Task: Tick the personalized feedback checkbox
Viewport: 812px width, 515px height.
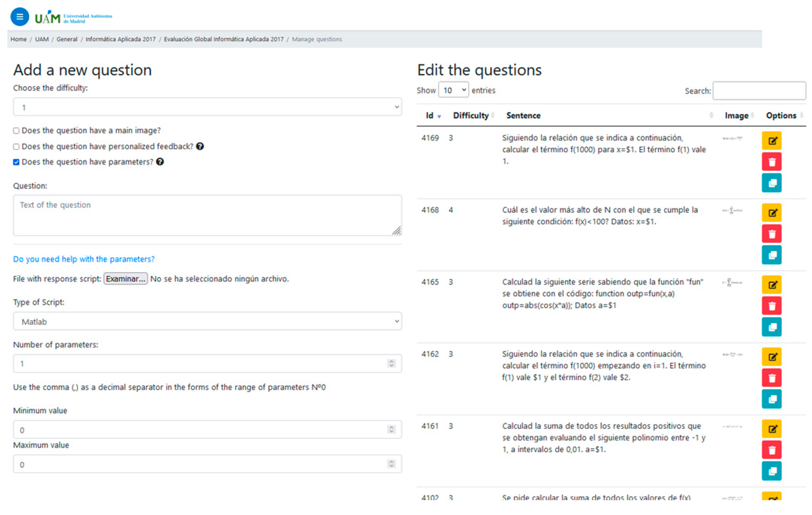Action: [16, 147]
